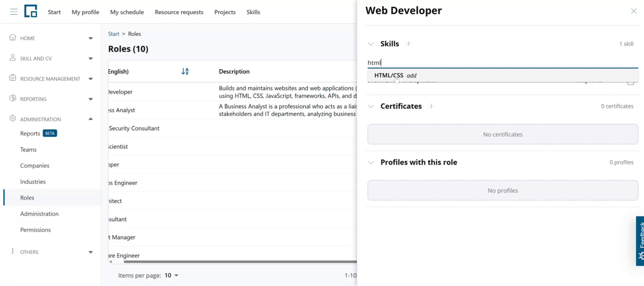The height and width of the screenshot is (286, 644).
Task: Collapse the Skills section chevron
Action: point(371,44)
